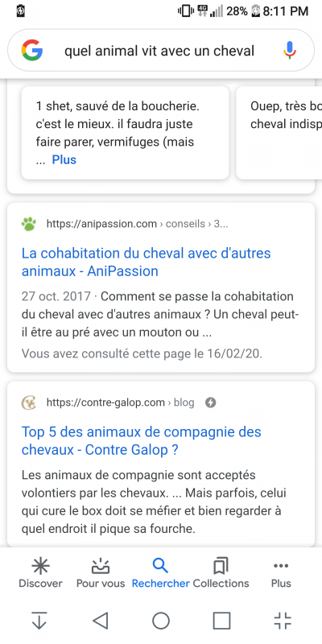Open the Plus three-dots menu
Screen dimensions: 322x644
pos(281,573)
